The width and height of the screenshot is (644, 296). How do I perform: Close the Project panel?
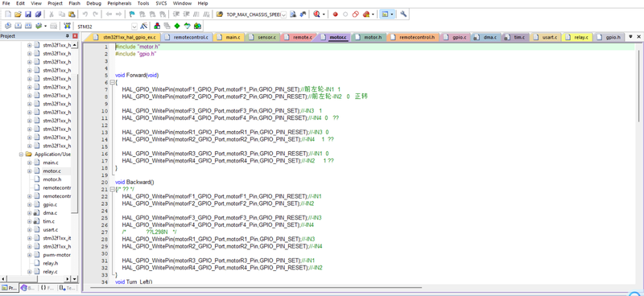(x=74, y=36)
